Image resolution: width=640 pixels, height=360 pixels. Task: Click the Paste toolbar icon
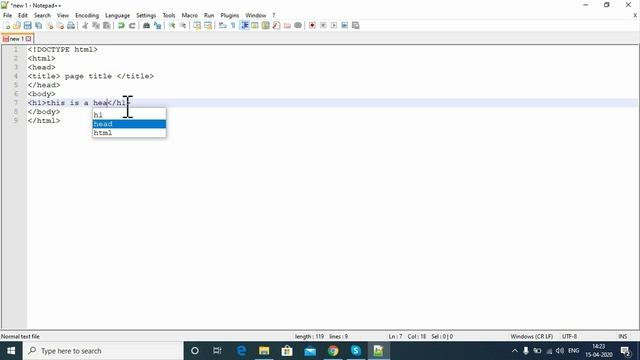click(107, 25)
